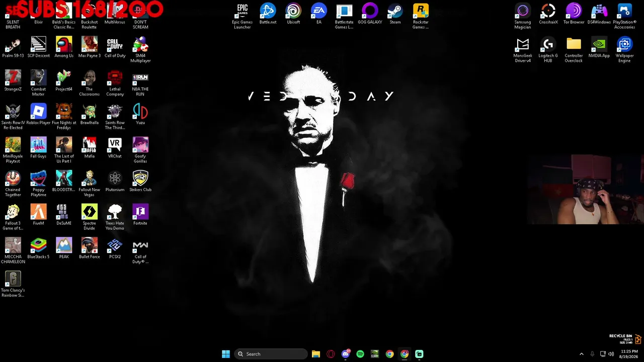
Task: Open Discord from the taskbar
Action: point(346,354)
